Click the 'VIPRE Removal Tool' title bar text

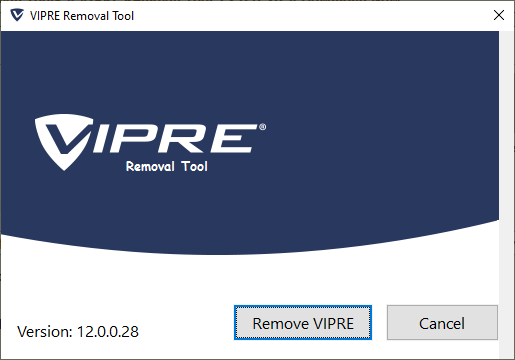click(82, 16)
